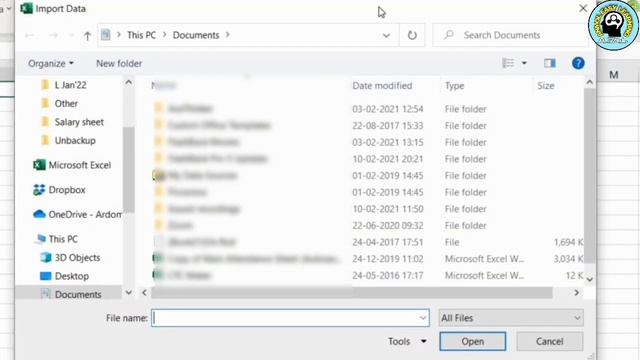The height and width of the screenshot is (360, 640).
Task: Click the Open button
Action: click(473, 341)
